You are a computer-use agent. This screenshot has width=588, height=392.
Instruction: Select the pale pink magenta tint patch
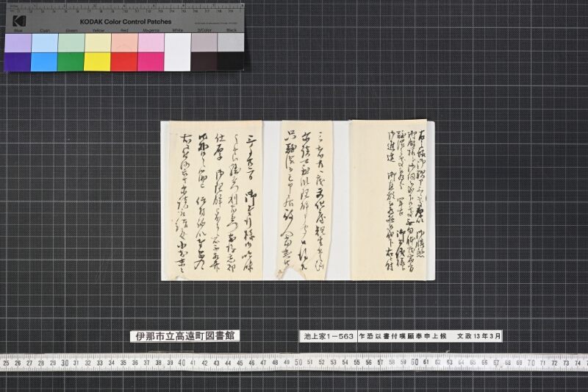tap(151, 43)
